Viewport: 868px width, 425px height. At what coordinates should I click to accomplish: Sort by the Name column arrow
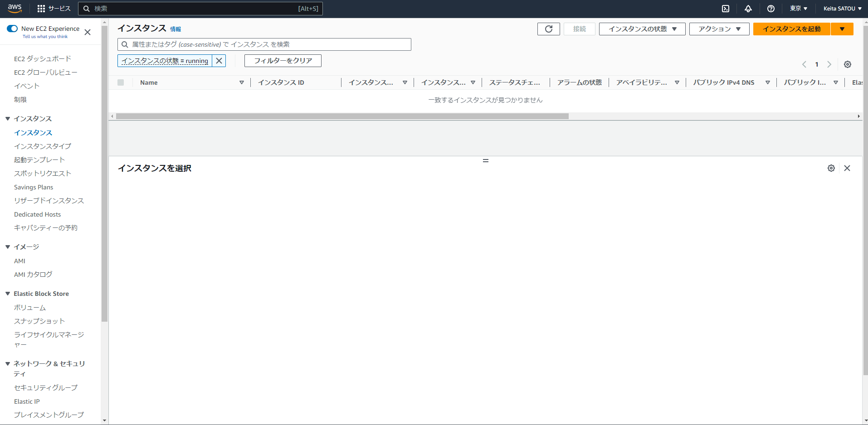[242, 82]
